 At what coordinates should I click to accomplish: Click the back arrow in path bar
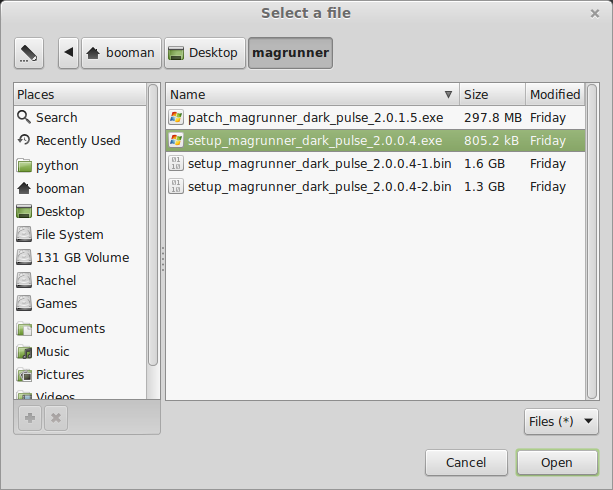click(x=69, y=53)
